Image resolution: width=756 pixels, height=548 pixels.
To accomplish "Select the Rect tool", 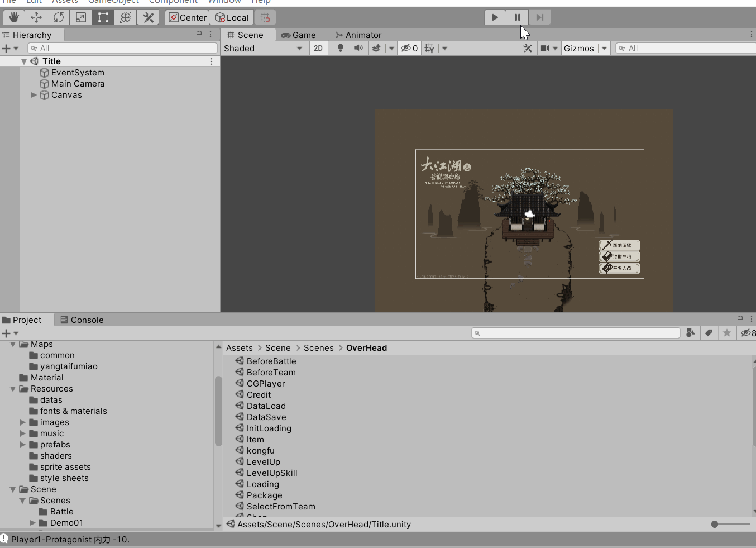I will [103, 17].
